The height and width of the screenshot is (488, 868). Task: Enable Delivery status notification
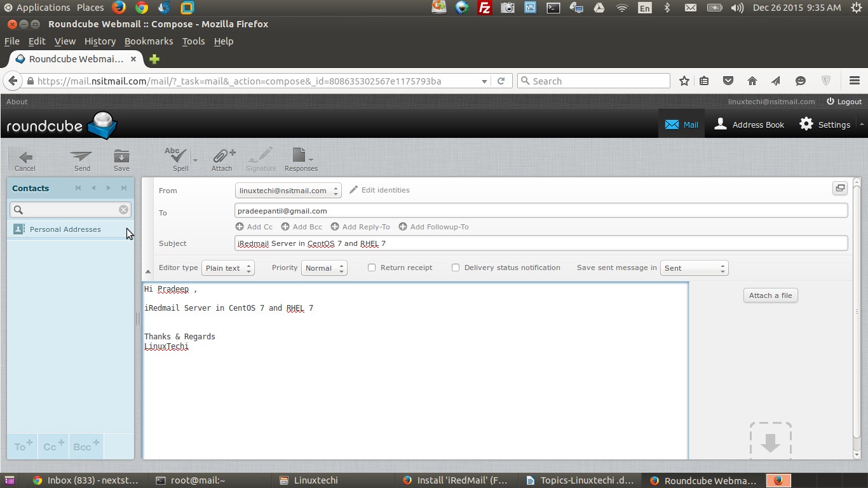coord(456,267)
